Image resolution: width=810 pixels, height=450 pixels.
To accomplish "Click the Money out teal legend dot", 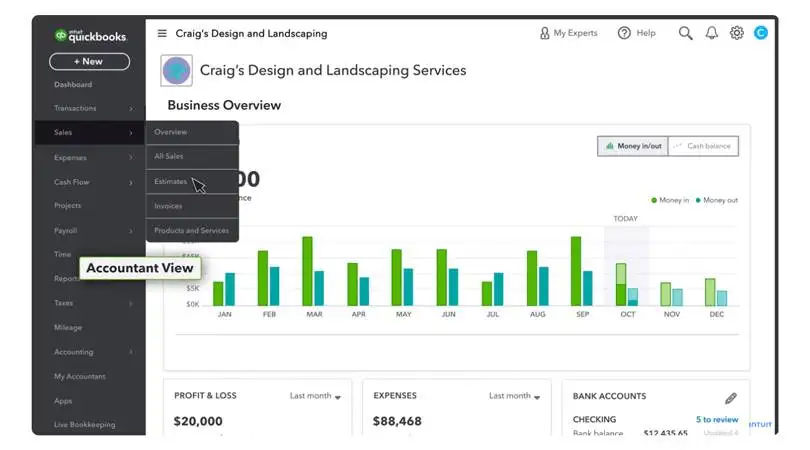I will (x=698, y=200).
